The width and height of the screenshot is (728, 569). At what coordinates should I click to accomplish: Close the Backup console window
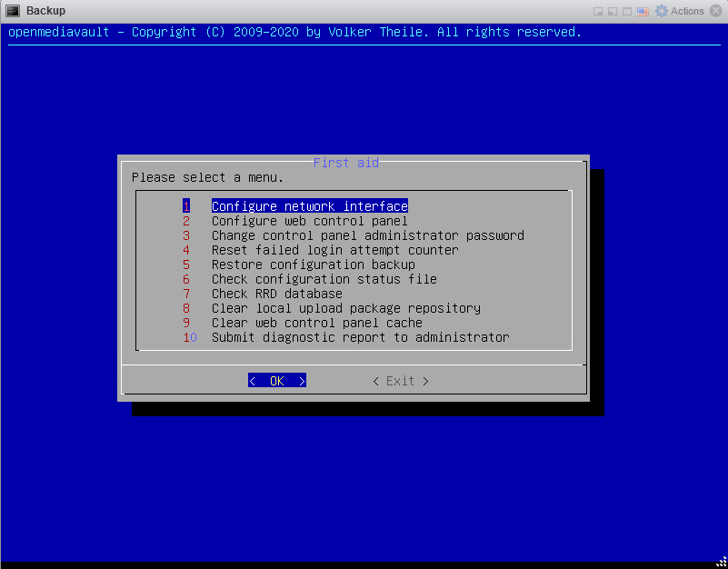(716, 11)
